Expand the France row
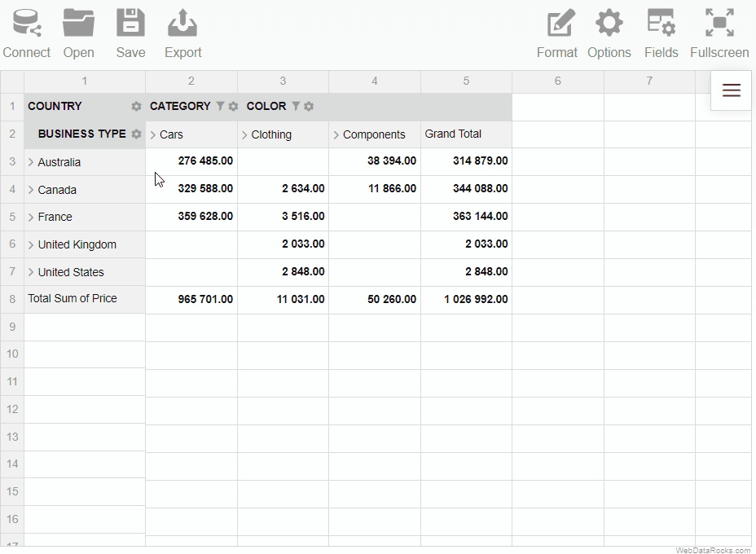Screen dimensions: 756x554 (31, 217)
